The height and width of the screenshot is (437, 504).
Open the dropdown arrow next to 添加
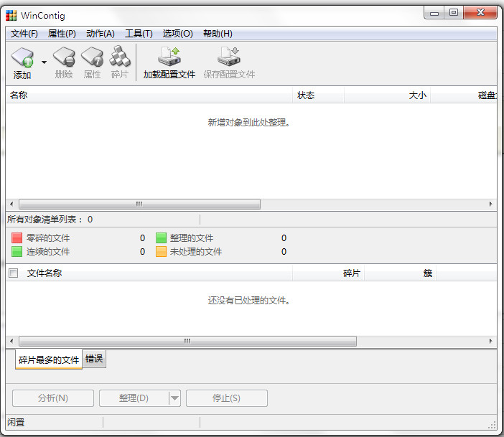click(44, 62)
